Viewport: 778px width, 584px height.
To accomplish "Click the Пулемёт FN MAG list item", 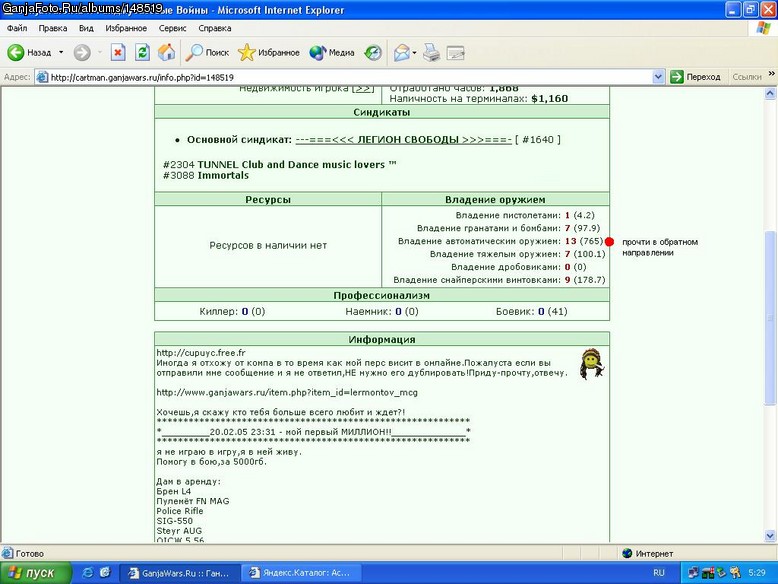I will coord(193,501).
